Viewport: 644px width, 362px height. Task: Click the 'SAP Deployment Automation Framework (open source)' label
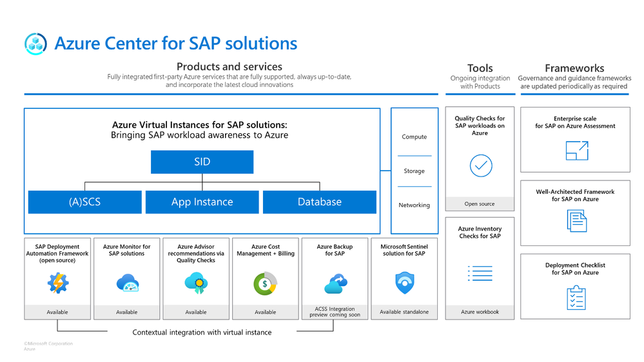click(x=57, y=253)
